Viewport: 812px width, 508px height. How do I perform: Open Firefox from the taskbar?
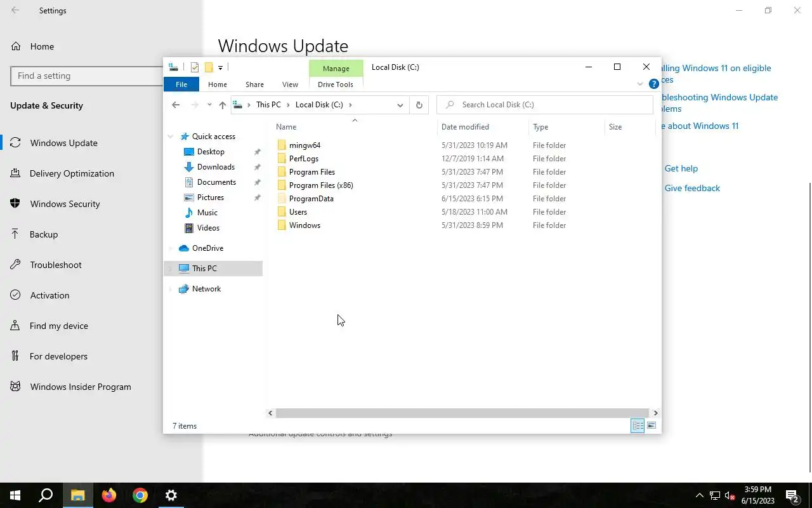109,495
